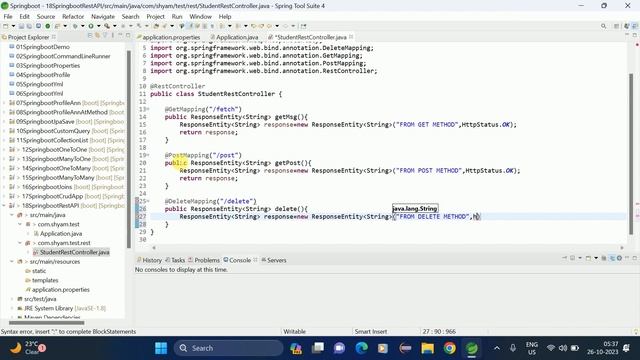Collapse the com.shyam.test.rest package

point(20,243)
